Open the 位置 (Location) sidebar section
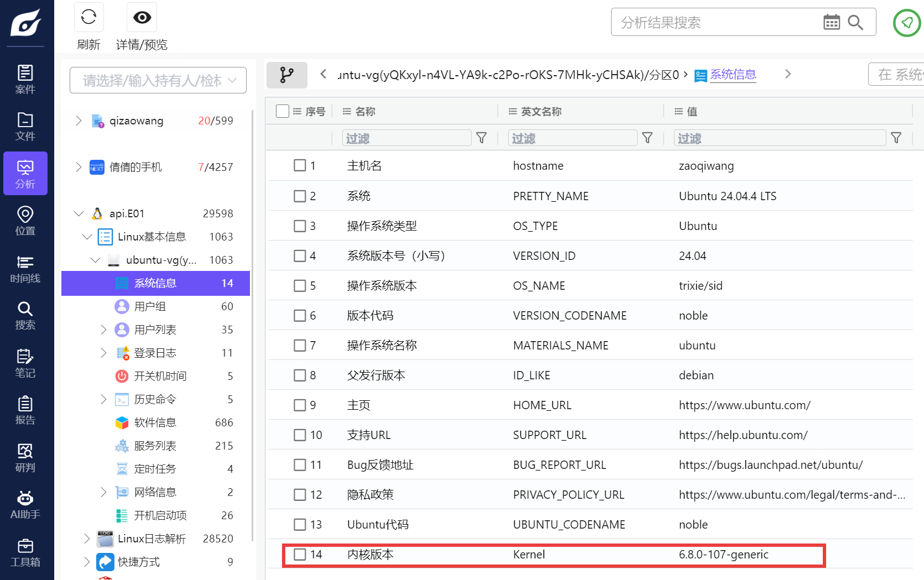Image resolution: width=924 pixels, height=580 pixels. pos(25,221)
